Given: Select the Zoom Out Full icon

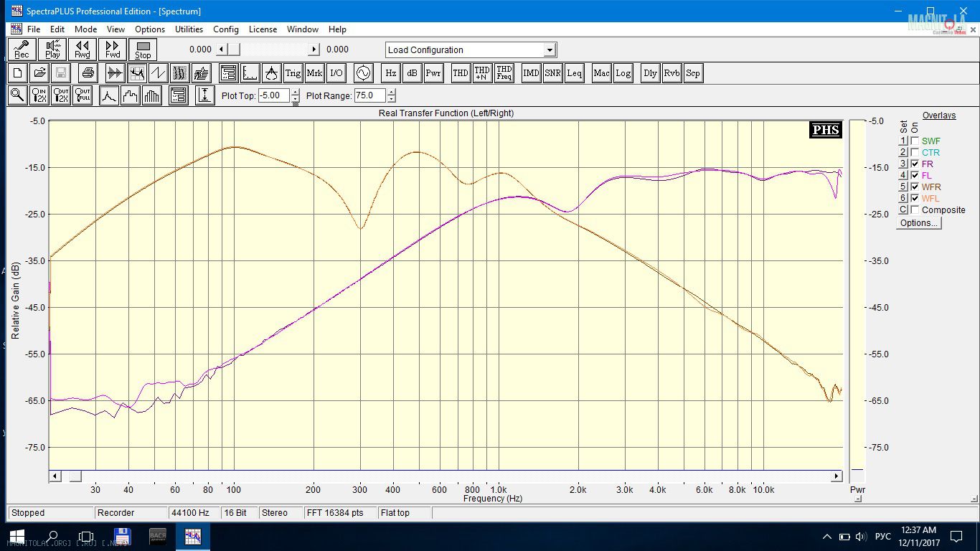Looking at the screenshot, I should pos(83,95).
